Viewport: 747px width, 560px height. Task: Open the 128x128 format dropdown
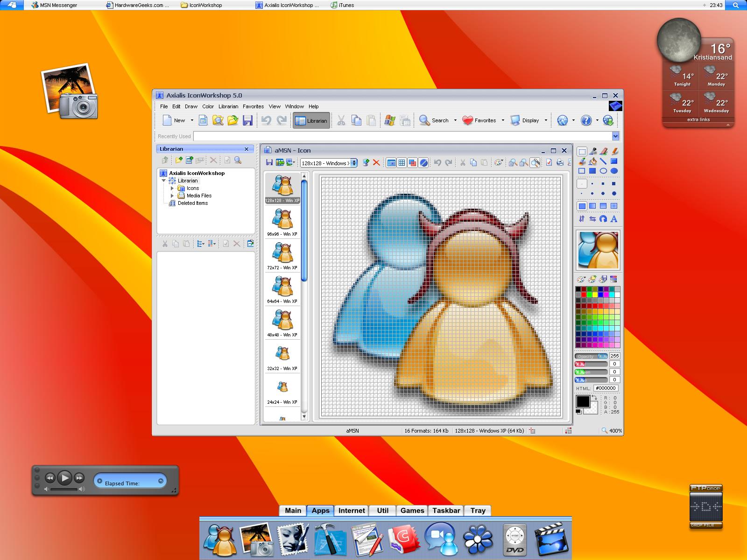point(354,163)
